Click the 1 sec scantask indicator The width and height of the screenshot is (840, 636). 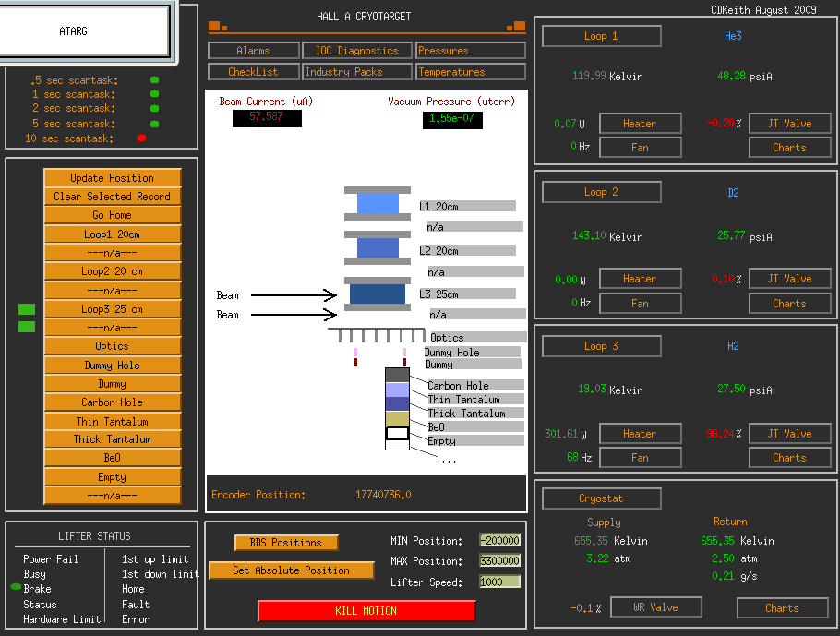pyautogui.click(x=155, y=94)
